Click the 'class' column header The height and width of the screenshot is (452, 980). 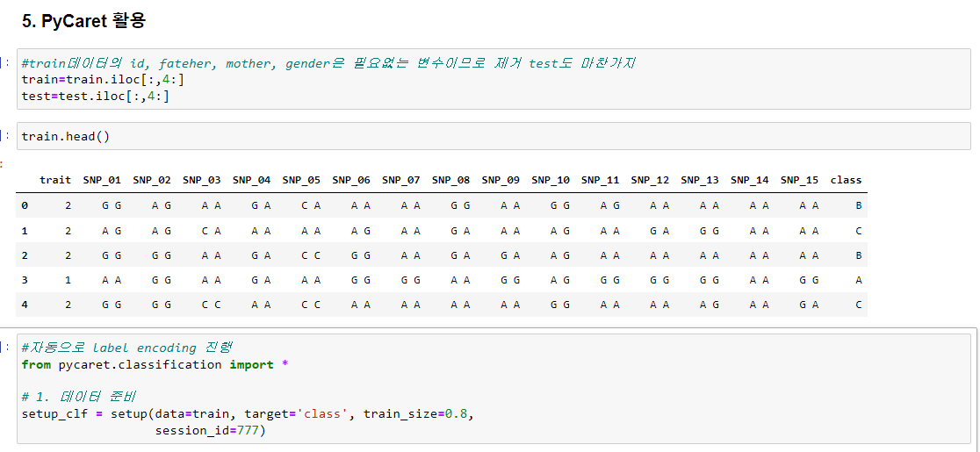pos(847,180)
